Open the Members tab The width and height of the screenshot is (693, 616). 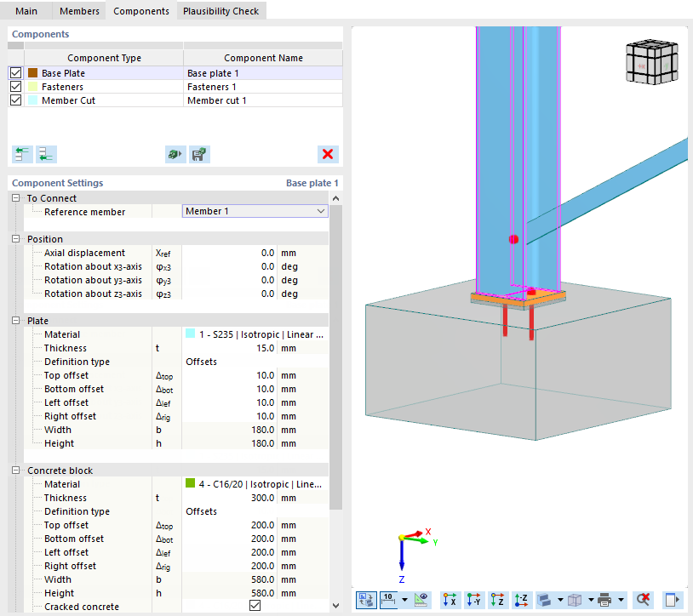[x=78, y=11]
